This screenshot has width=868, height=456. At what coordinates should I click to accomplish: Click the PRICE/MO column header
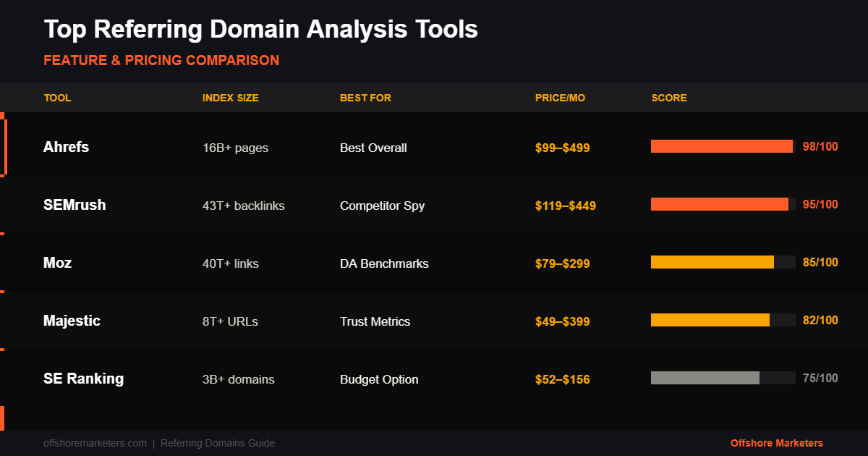(561, 98)
